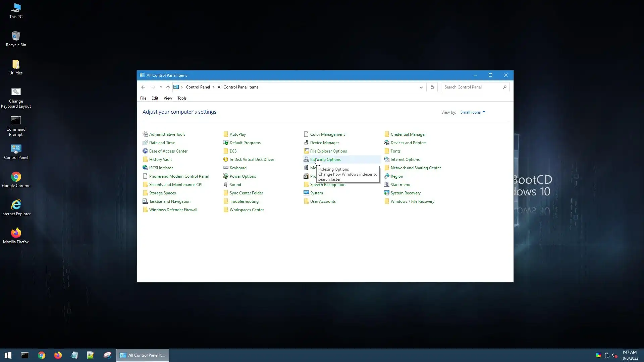644x362 pixels.
Task: Open Google Chrome from the taskbar
Action: point(42,355)
